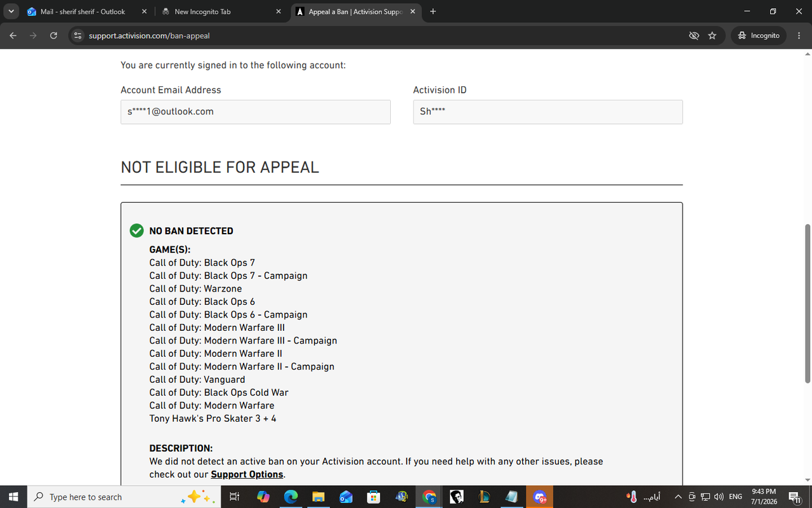This screenshot has height=508, width=812.
Task: Open the network settings tray icon
Action: 705,497
